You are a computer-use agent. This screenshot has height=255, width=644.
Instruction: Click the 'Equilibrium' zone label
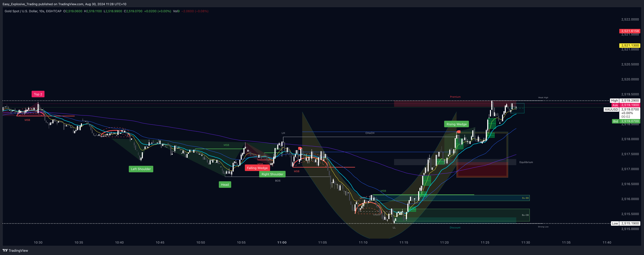526,162
